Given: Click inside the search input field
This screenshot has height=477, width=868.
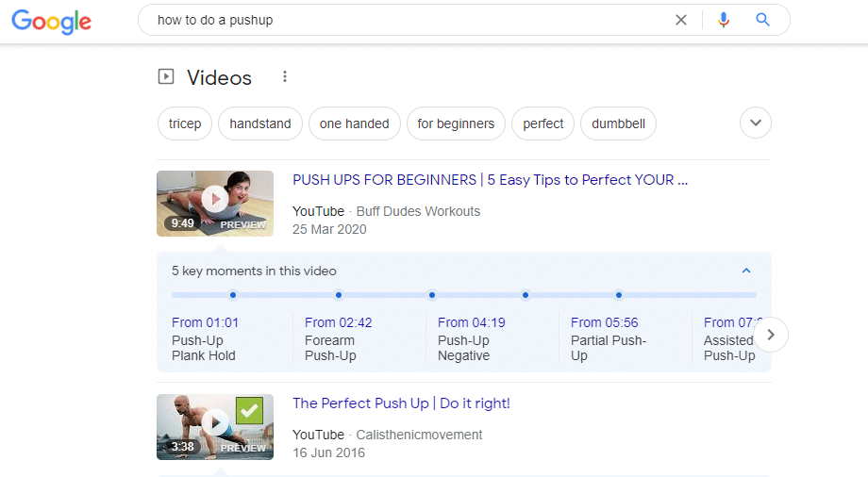Looking at the screenshot, I should click(406, 20).
